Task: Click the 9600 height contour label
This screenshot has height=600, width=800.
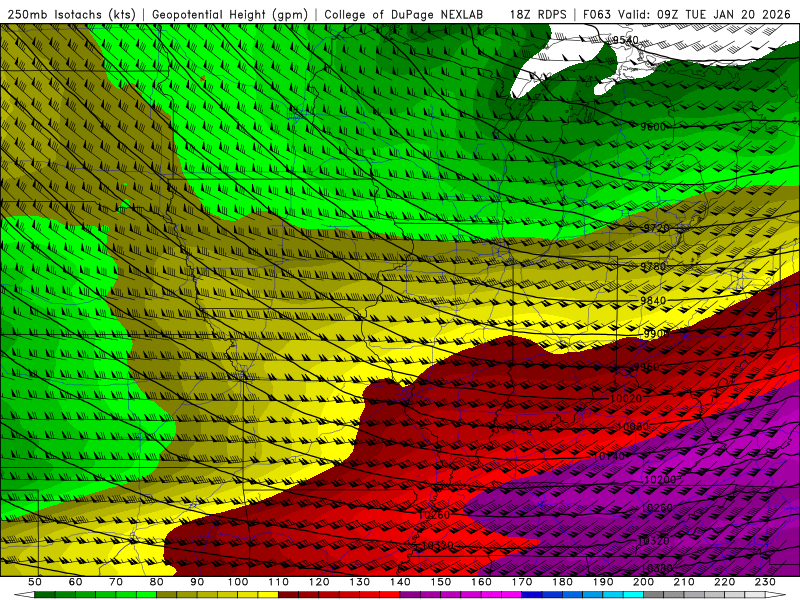Action: point(653,127)
